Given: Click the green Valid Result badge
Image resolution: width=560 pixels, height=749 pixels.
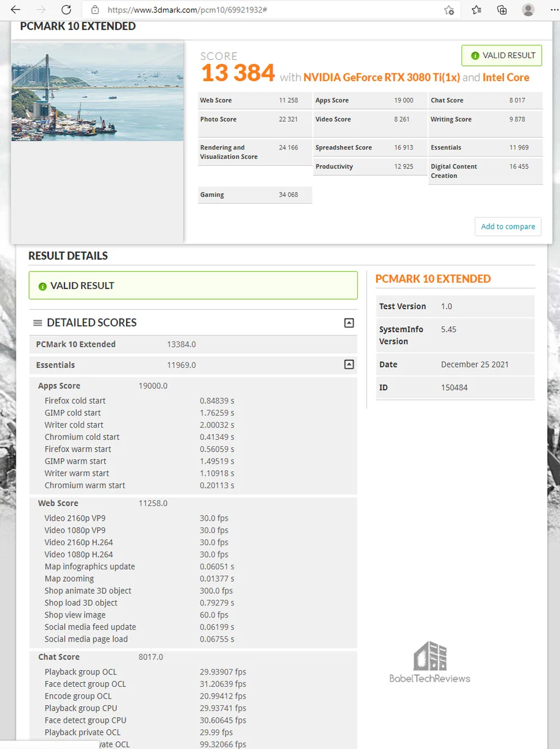Looking at the screenshot, I should click(x=502, y=55).
